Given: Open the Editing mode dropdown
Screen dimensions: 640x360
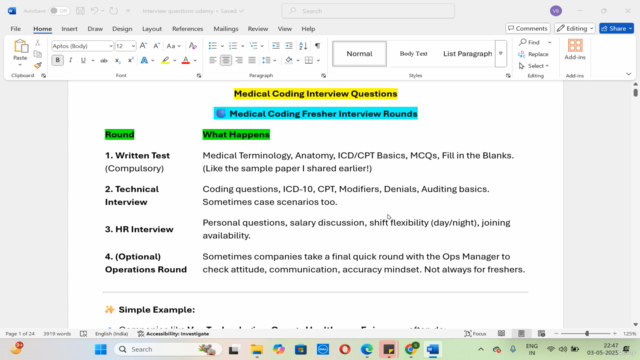Looking at the screenshot, I should 575,28.
